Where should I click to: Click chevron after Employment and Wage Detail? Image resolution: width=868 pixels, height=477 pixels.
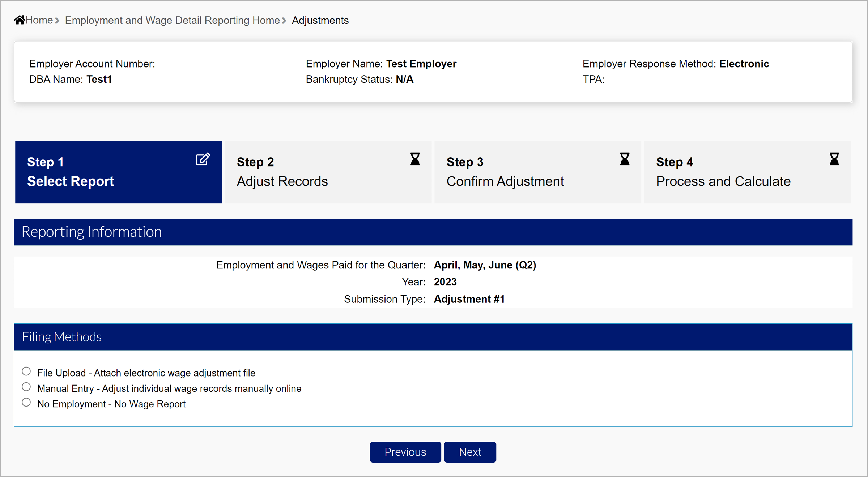(x=284, y=21)
